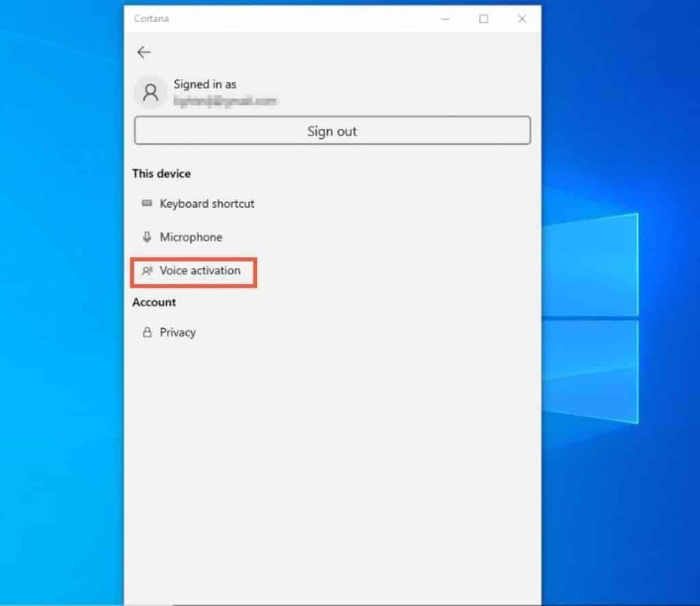Image resolution: width=700 pixels, height=606 pixels.
Task: Click the 'This device' heading
Action: click(x=161, y=174)
